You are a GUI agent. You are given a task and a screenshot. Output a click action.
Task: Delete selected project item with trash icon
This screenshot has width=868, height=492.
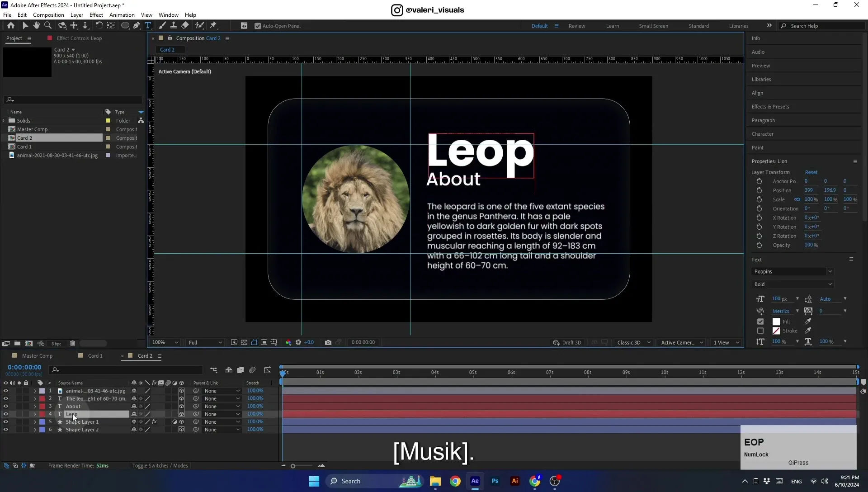tap(72, 344)
